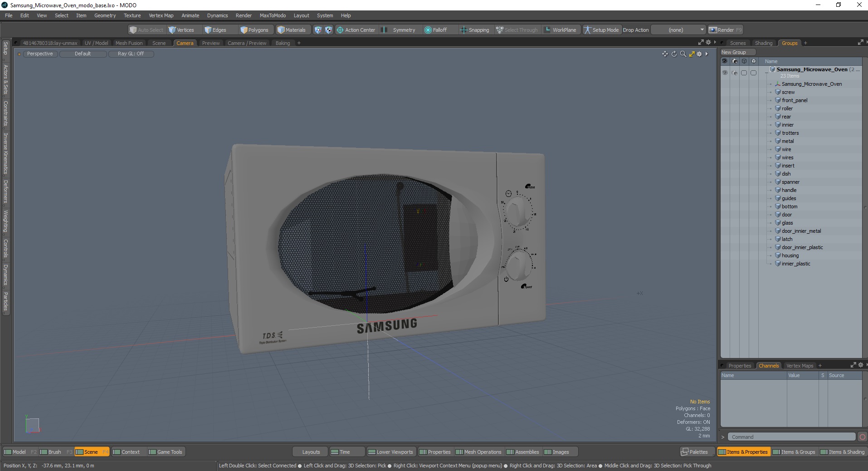Switch to the Shading panel tab
The image size is (868, 471).
pyautogui.click(x=764, y=43)
